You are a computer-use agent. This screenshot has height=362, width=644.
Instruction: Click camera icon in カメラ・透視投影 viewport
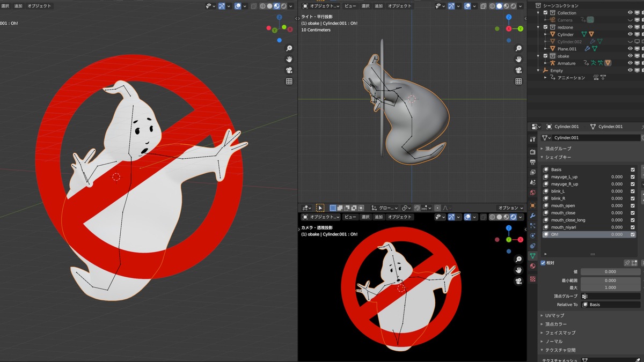(x=518, y=281)
